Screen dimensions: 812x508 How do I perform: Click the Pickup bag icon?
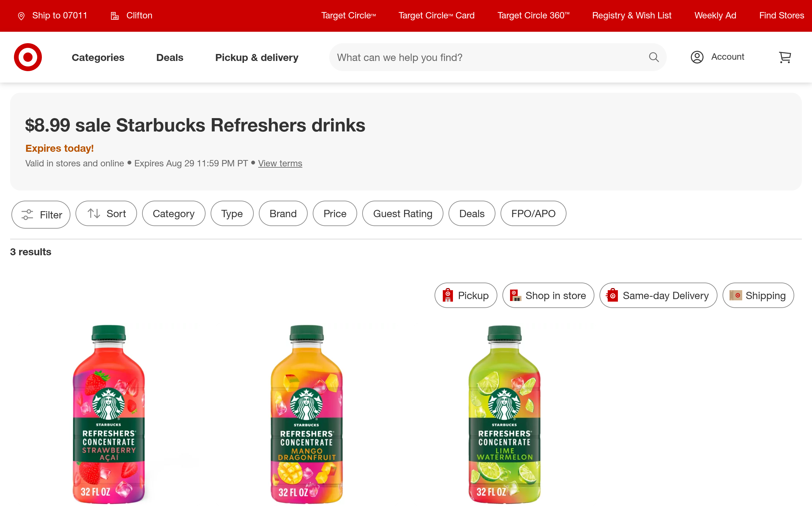448,295
